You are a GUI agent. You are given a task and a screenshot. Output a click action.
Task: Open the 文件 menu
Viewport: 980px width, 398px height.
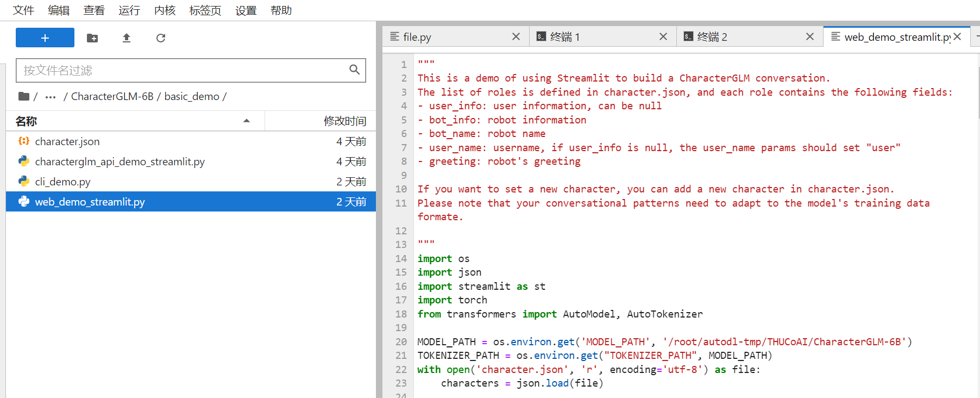(23, 10)
